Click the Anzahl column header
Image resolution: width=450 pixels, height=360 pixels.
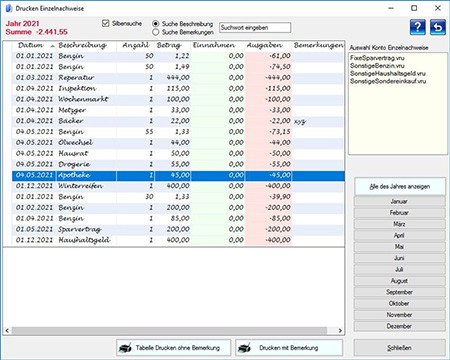click(x=136, y=45)
